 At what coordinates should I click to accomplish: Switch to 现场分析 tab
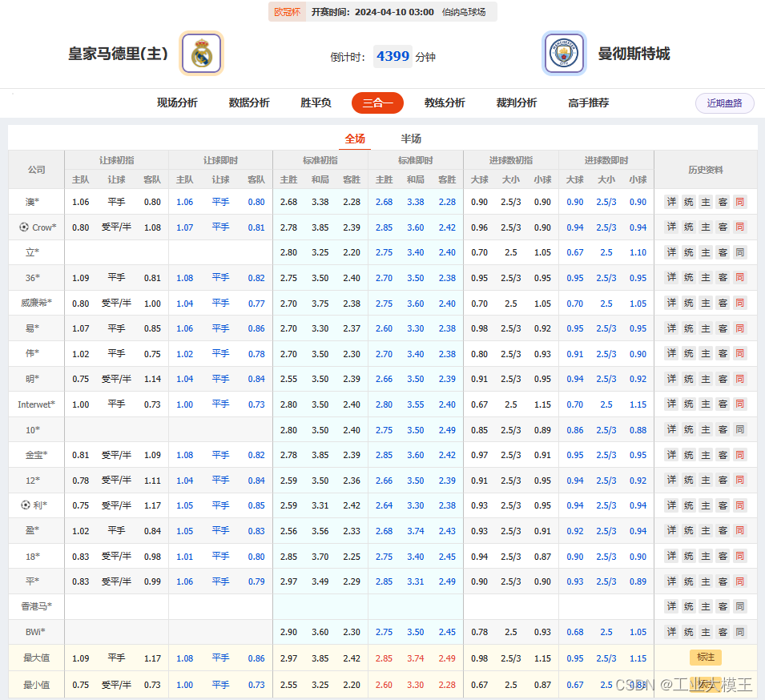point(177,103)
